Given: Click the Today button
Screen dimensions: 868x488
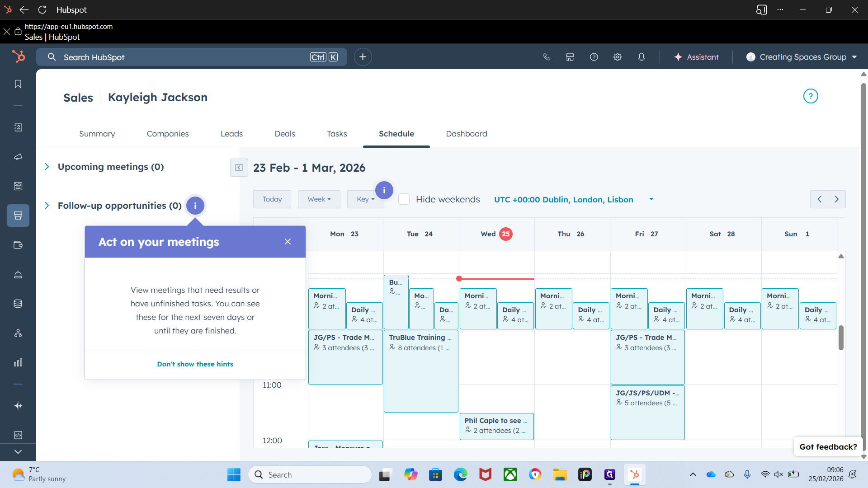Looking at the screenshot, I should (x=272, y=199).
